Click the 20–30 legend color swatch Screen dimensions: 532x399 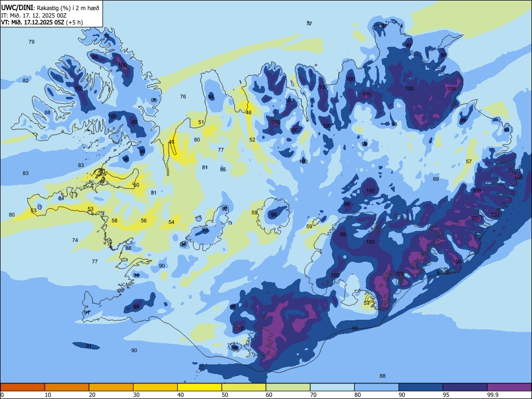111,387
